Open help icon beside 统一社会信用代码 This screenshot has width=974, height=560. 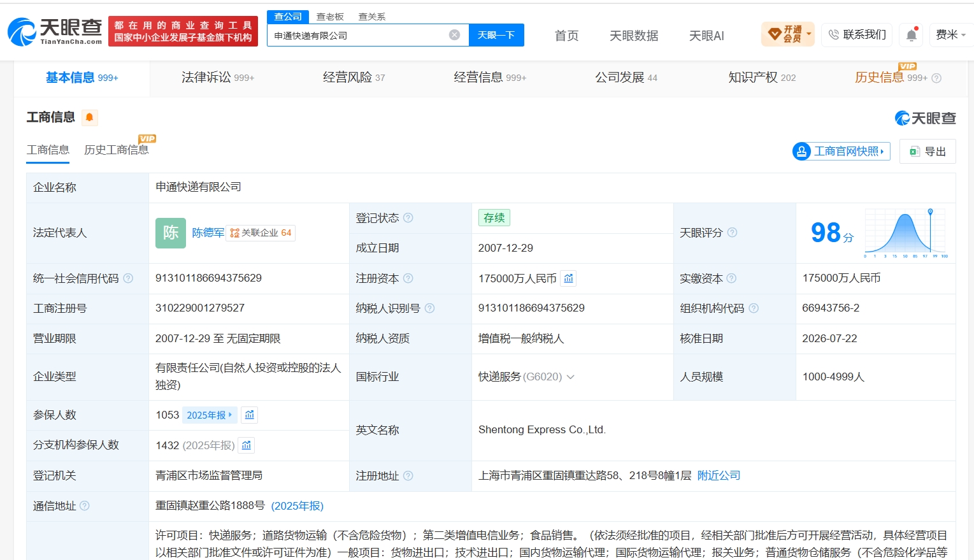click(128, 278)
